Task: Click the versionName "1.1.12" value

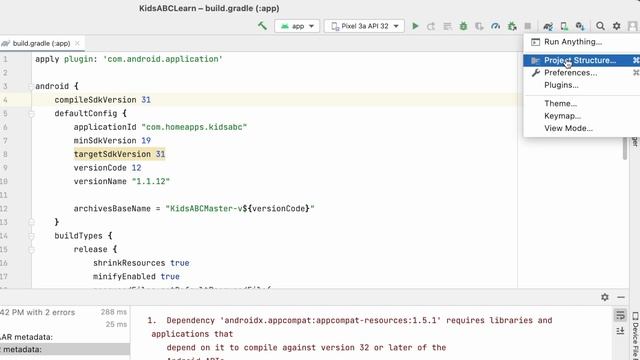Action: (x=151, y=181)
